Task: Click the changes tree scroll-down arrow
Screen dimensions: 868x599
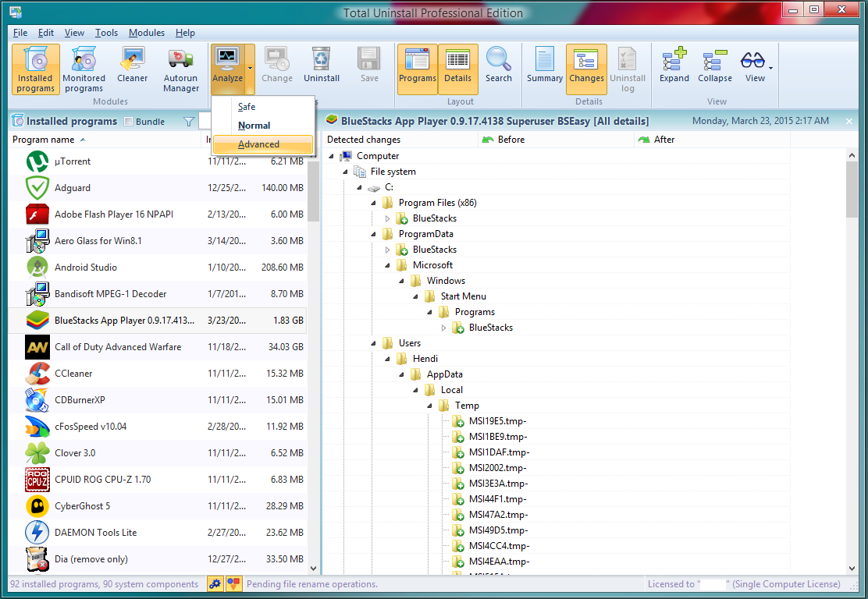Action: [852, 568]
